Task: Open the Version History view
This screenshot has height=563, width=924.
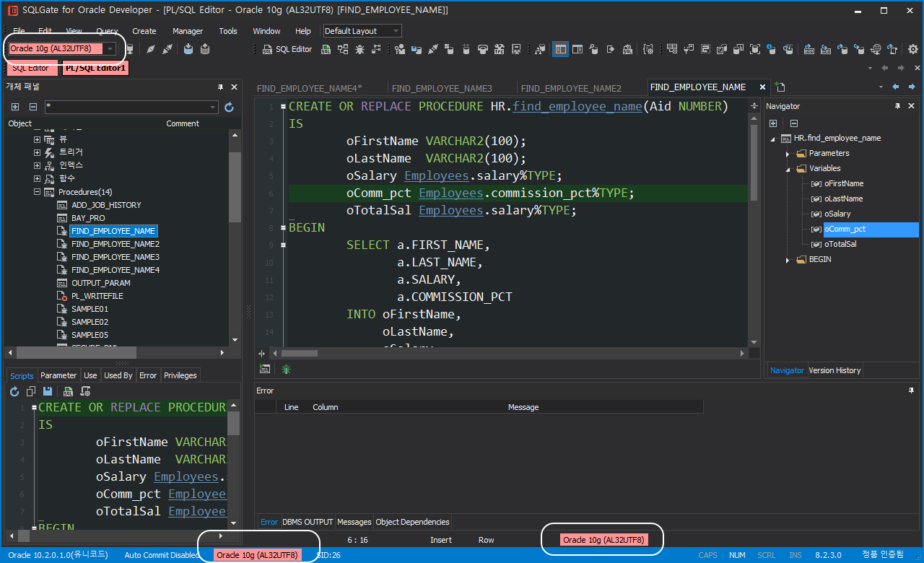Action: click(x=834, y=370)
